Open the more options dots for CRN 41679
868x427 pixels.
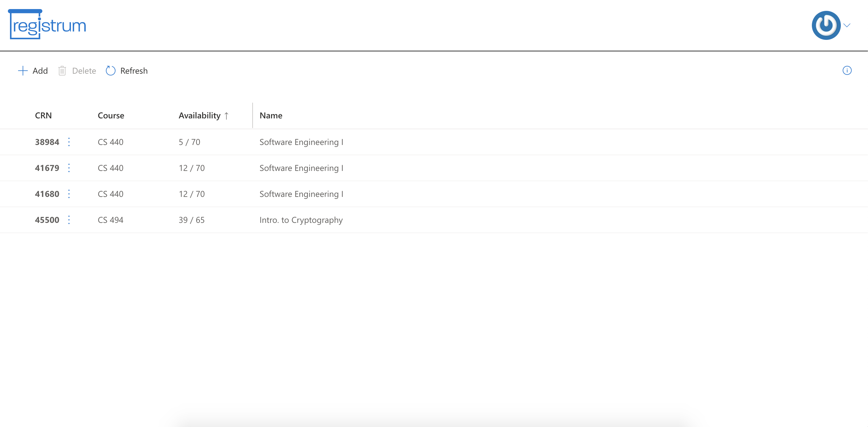pyautogui.click(x=69, y=168)
